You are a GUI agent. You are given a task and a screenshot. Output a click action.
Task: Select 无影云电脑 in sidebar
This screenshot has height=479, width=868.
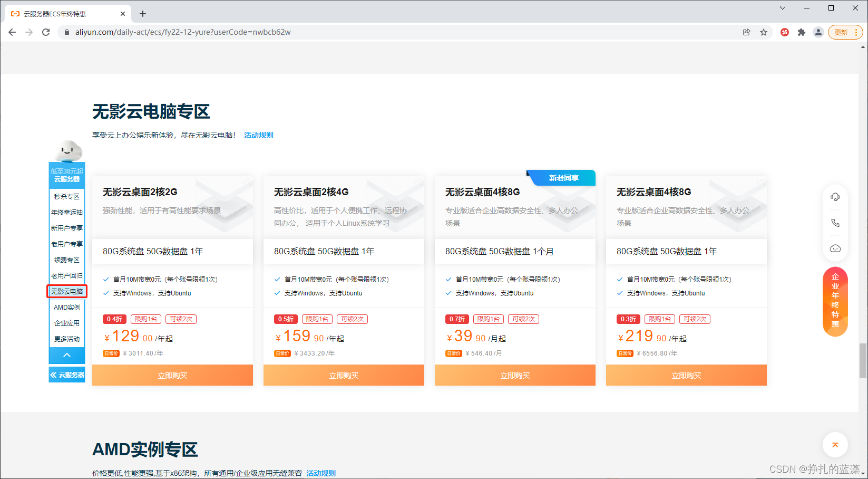click(x=67, y=291)
